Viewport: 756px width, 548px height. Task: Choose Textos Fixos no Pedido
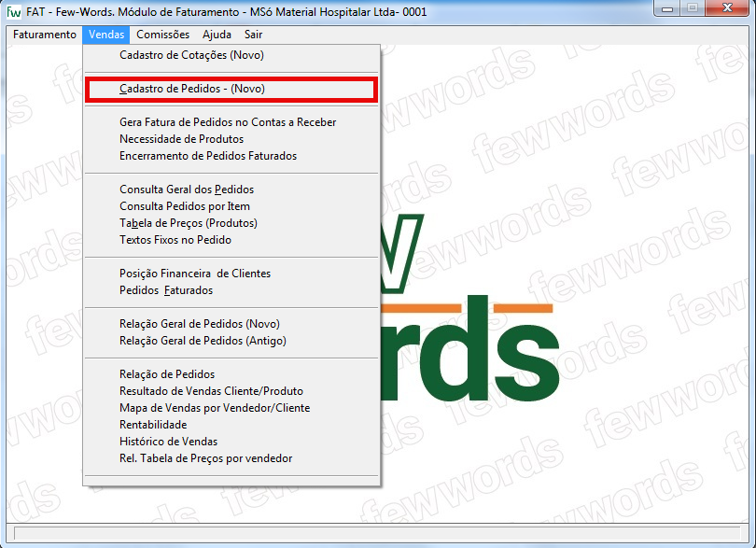click(231, 240)
